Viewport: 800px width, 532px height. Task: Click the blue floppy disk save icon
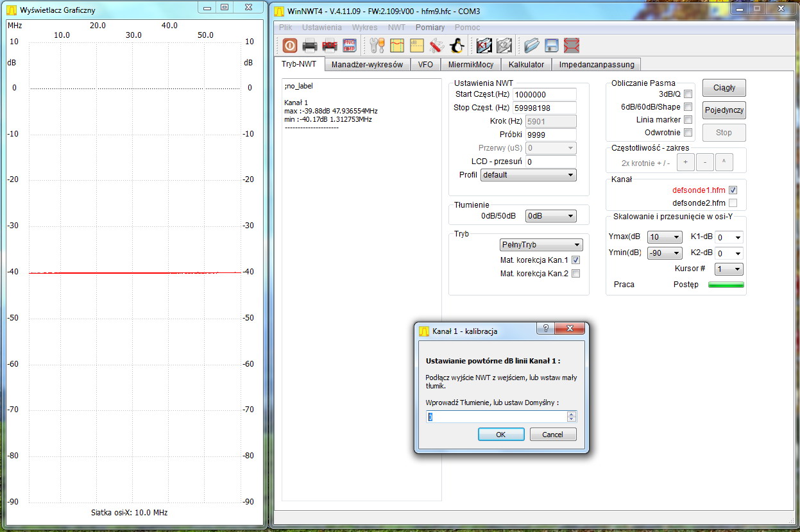click(x=551, y=46)
